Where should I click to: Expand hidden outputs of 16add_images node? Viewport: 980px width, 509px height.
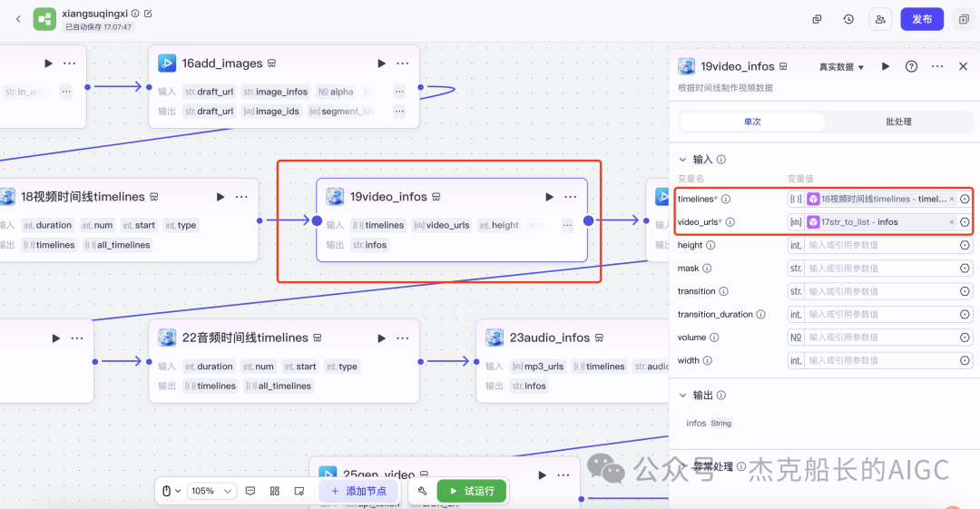[399, 112]
